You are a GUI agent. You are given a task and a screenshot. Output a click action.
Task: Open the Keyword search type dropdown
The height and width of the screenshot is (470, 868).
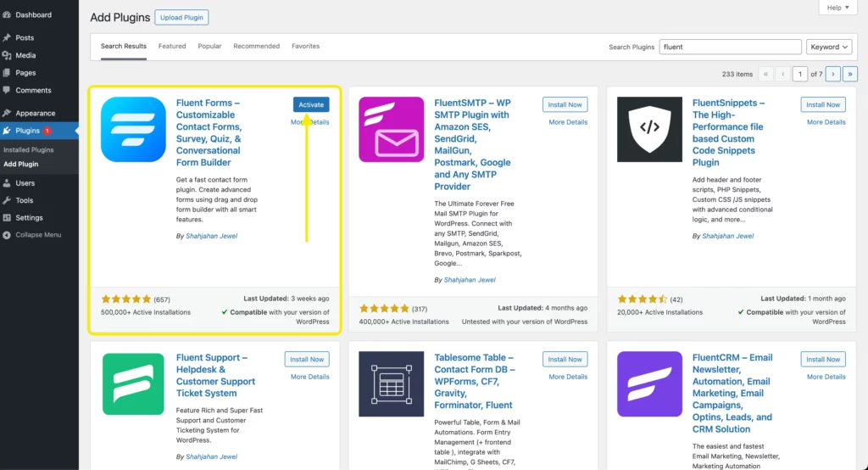[x=829, y=48]
